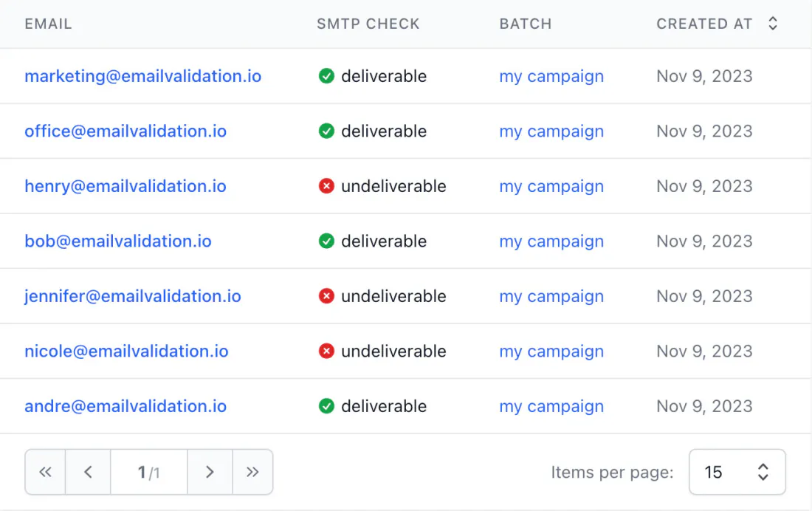Open my campaign batch in nicole row
This screenshot has height=511, width=812.
pyautogui.click(x=551, y=351)
